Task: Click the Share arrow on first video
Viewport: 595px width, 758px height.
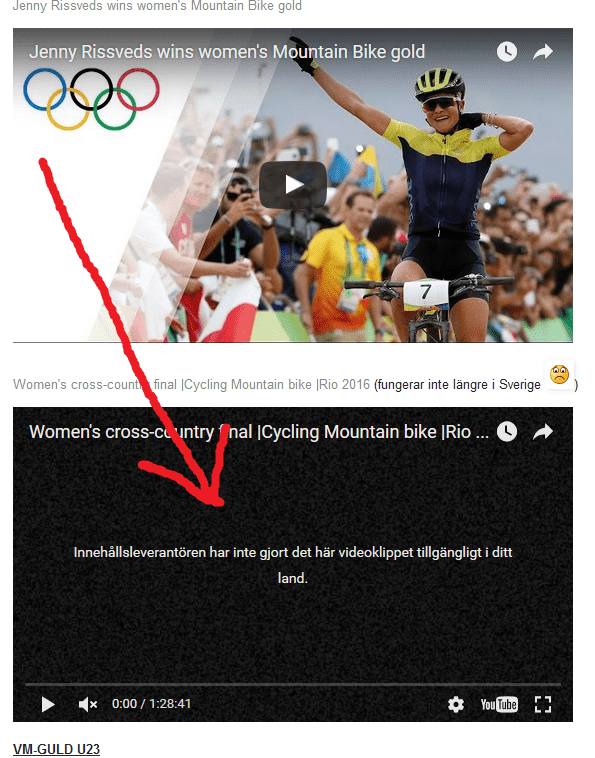Action: 543,52
